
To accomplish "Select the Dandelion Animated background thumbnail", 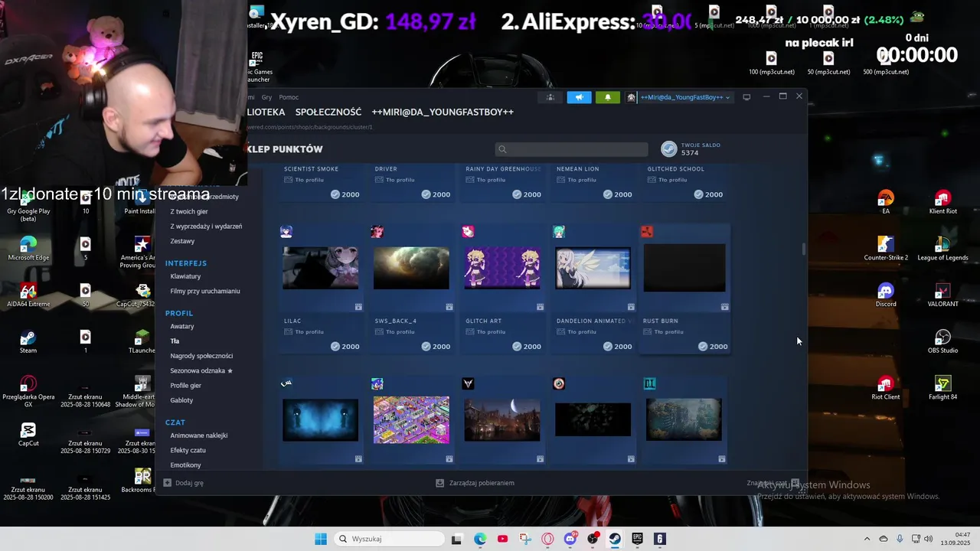I will tap(593, 268).
